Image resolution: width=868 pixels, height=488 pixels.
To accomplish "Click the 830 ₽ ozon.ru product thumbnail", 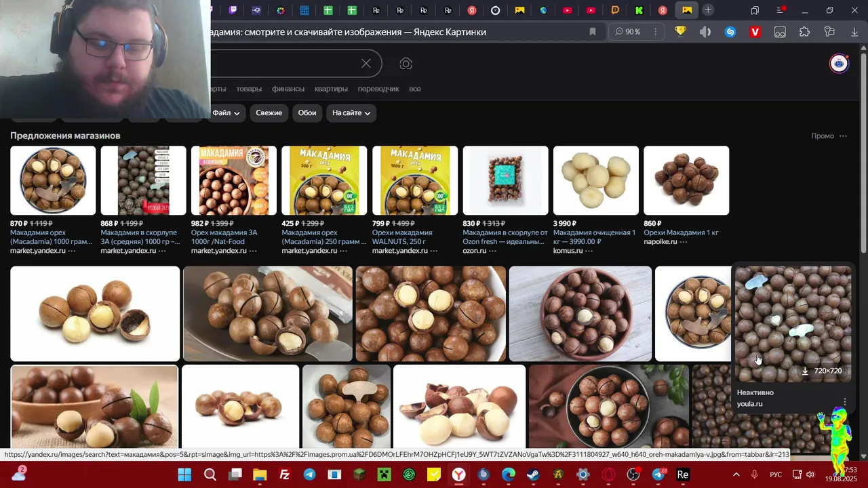I will coord(505,180).
